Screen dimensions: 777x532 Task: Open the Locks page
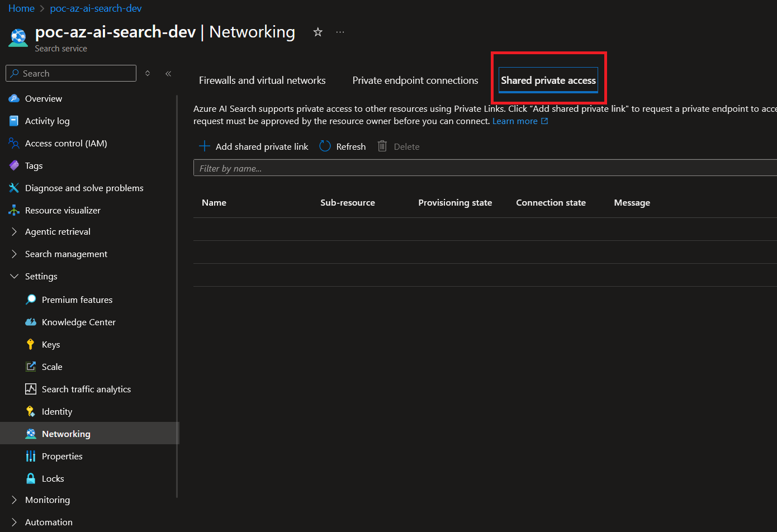53,478
